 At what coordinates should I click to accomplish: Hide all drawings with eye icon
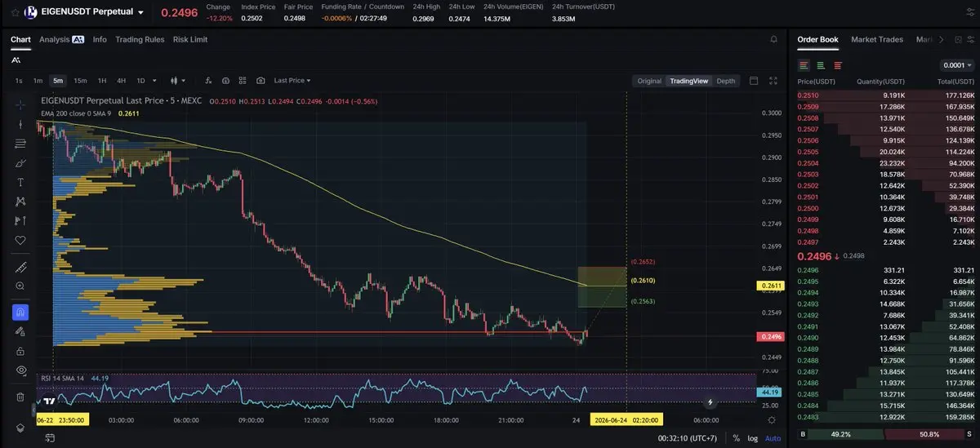pos(20,370)
